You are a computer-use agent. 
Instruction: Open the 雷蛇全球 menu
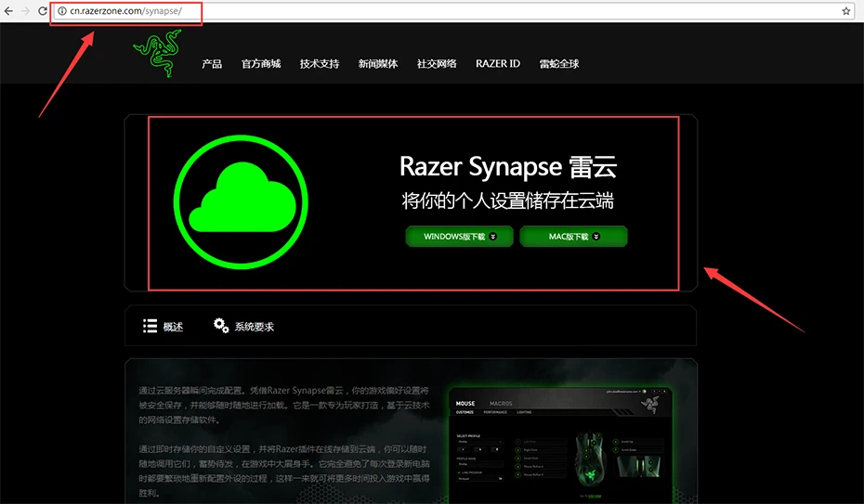point(559,64)
